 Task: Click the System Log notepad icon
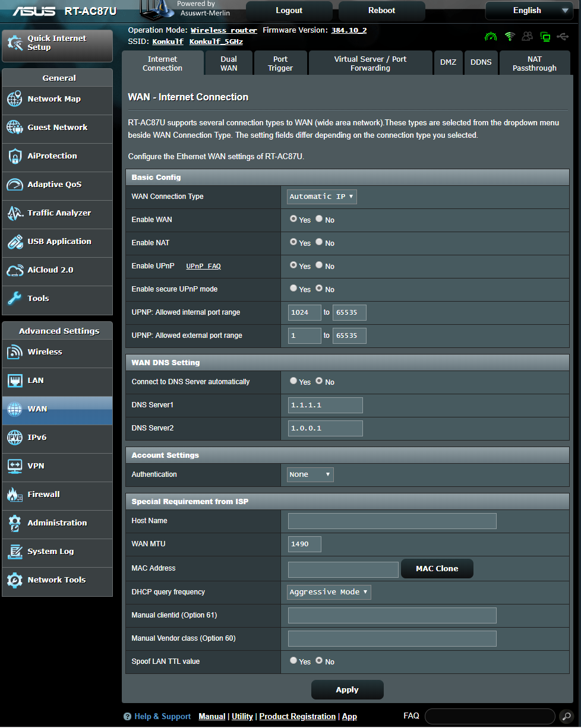point(15,552)
